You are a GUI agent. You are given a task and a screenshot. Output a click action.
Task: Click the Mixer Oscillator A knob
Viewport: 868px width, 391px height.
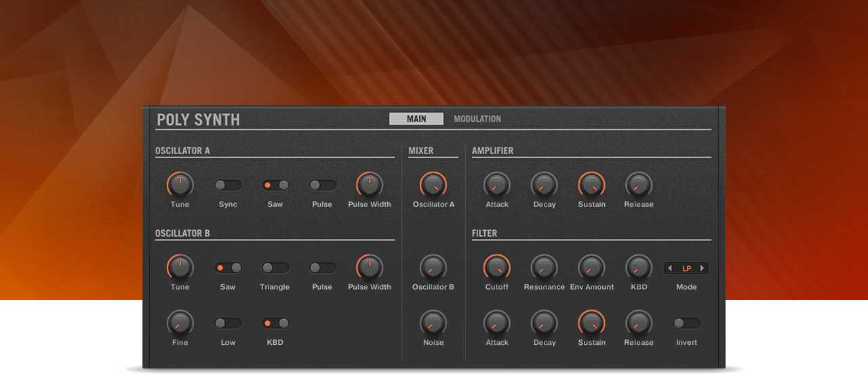tap(433, 185)
